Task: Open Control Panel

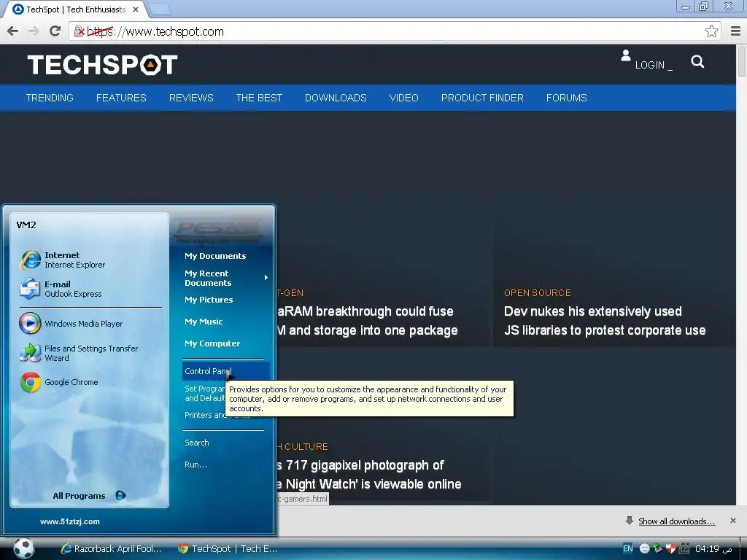Action: pos(226,371)
